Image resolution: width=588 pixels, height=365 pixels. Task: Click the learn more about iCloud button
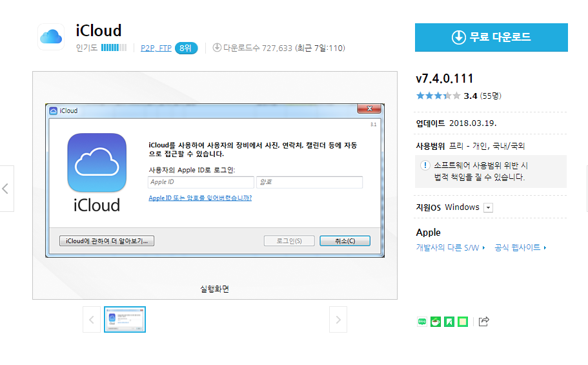pos(107,241)
